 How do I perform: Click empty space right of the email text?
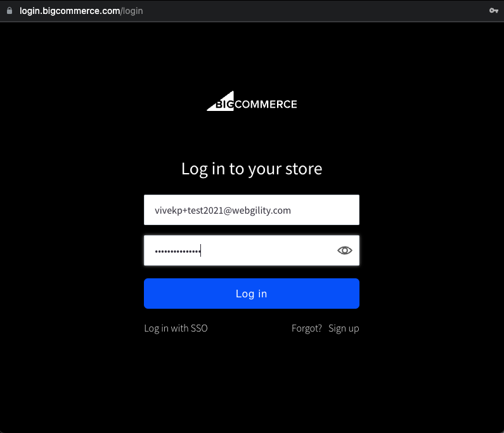click(326, 210)
